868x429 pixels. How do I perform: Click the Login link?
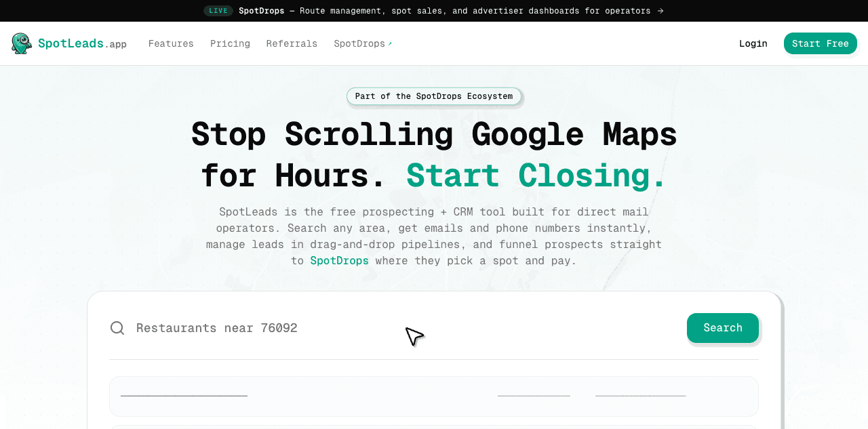click(x=753, y=43)
